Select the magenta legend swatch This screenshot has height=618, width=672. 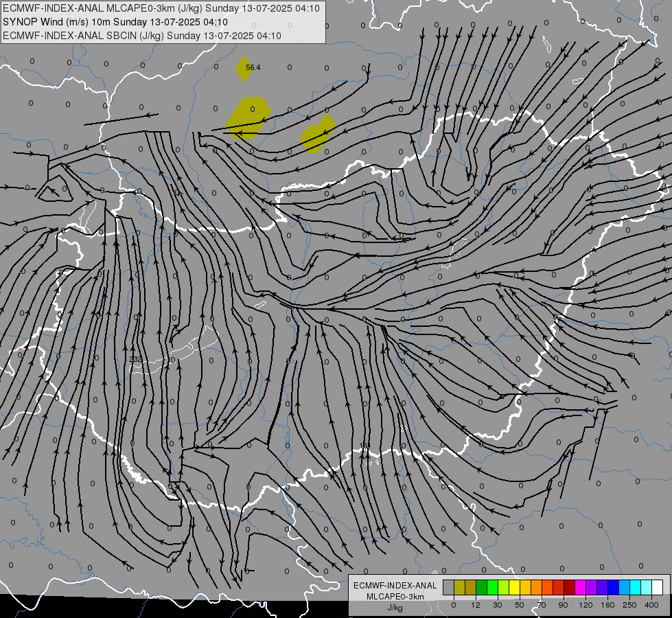[x=580, y=587]
